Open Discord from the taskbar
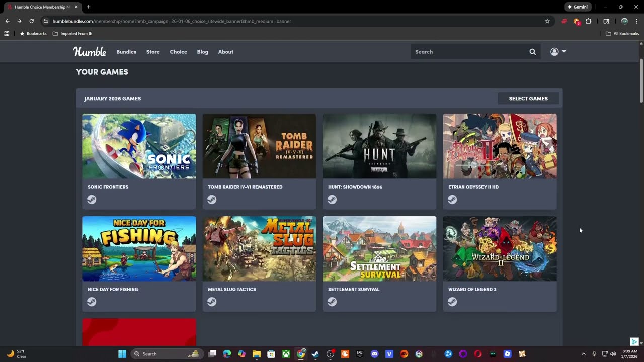Screen dimensions: 644x362 374,354
